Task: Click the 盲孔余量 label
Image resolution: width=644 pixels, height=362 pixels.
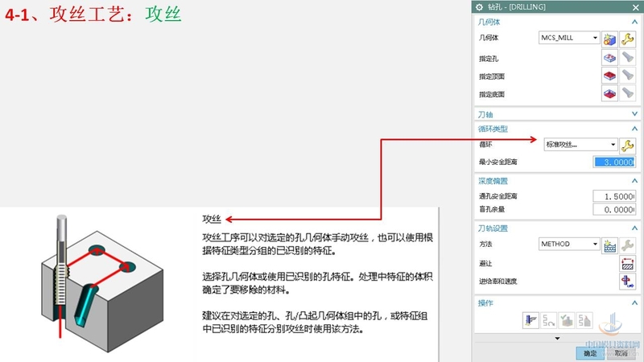Action: tap(492, 209)
